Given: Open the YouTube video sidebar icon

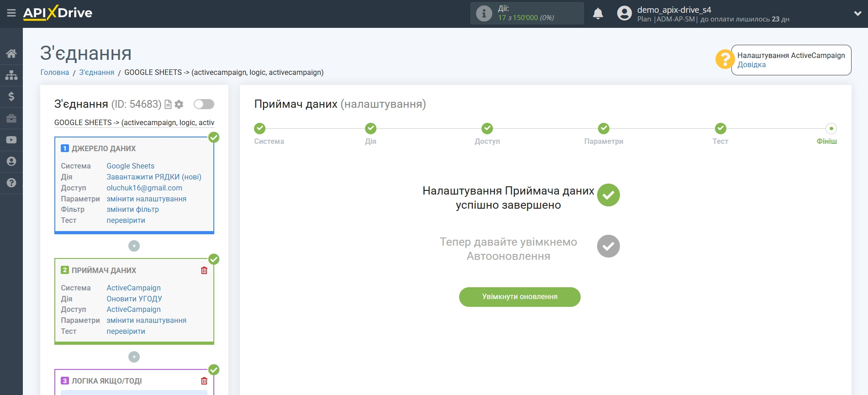Looking at the screenshot, I should pyautogui.click(x=11, y=140).
